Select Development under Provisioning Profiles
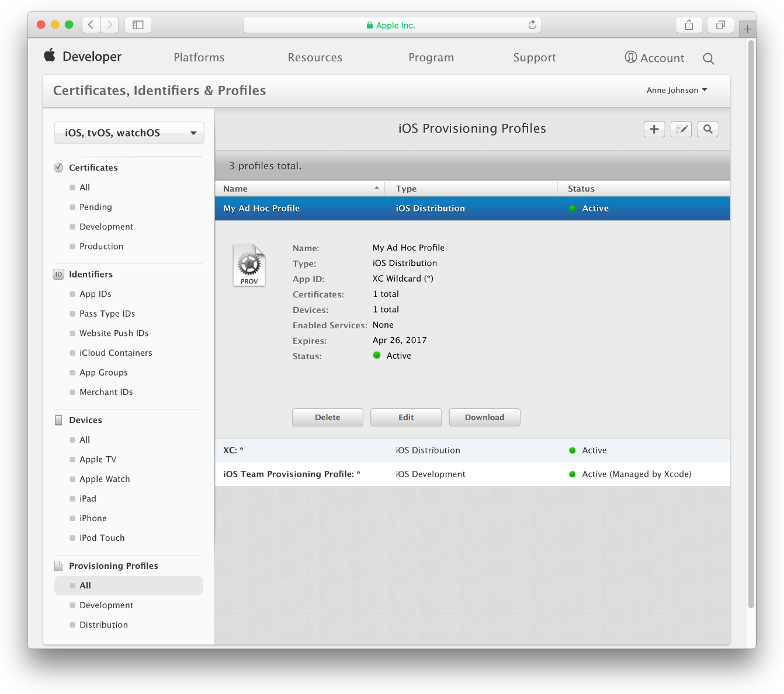This screenshot has height=694, width=784. click(x=106, y=605)
